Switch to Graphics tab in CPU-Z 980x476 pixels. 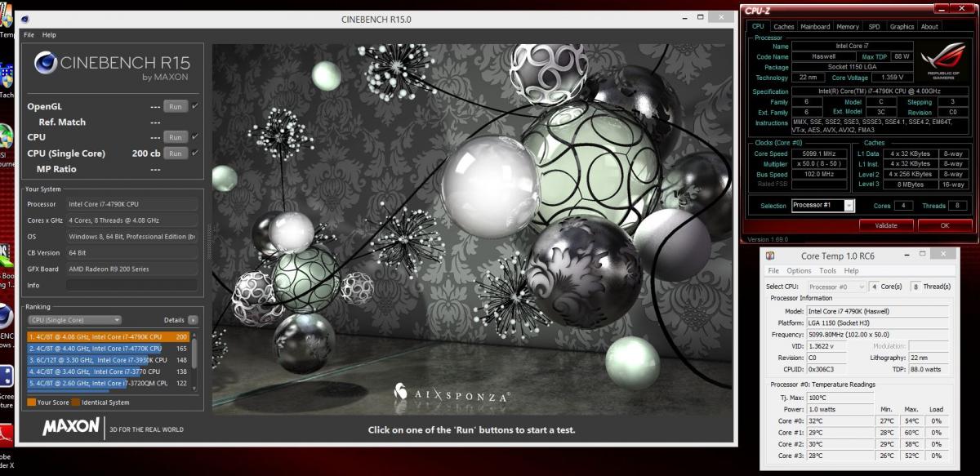click(902, 27)
